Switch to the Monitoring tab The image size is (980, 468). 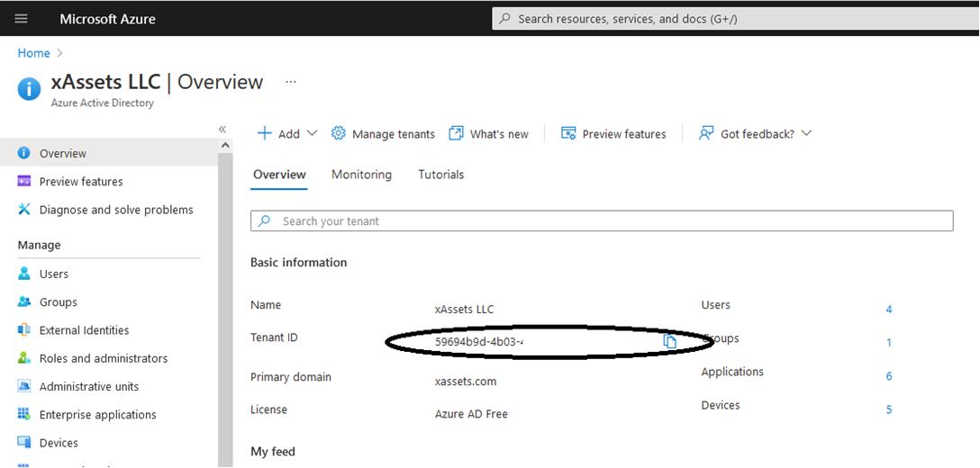click(361, 175)
